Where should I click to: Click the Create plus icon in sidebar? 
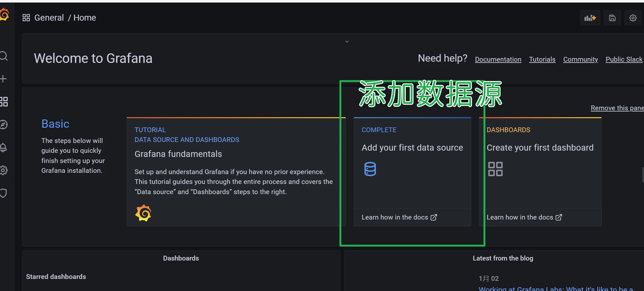pos(3,79)
